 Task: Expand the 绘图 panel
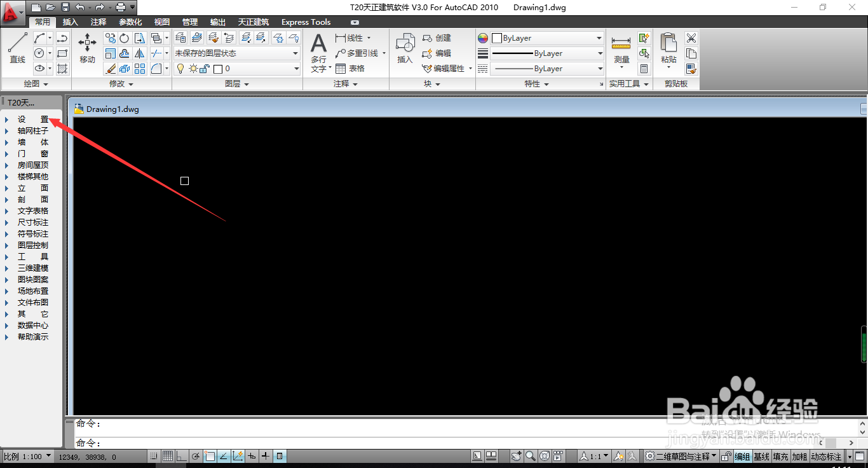[x=36, y=84]
